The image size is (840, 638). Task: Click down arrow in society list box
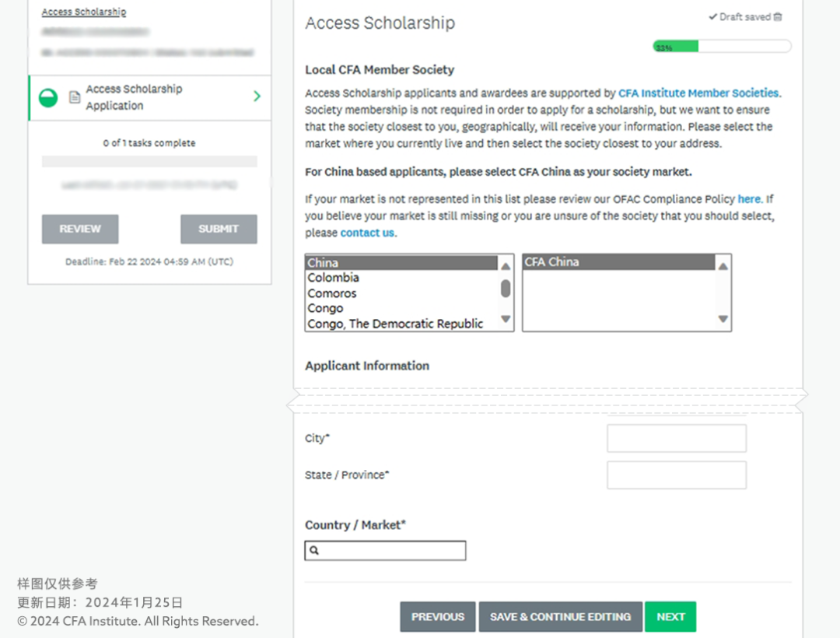pos(723,319)
